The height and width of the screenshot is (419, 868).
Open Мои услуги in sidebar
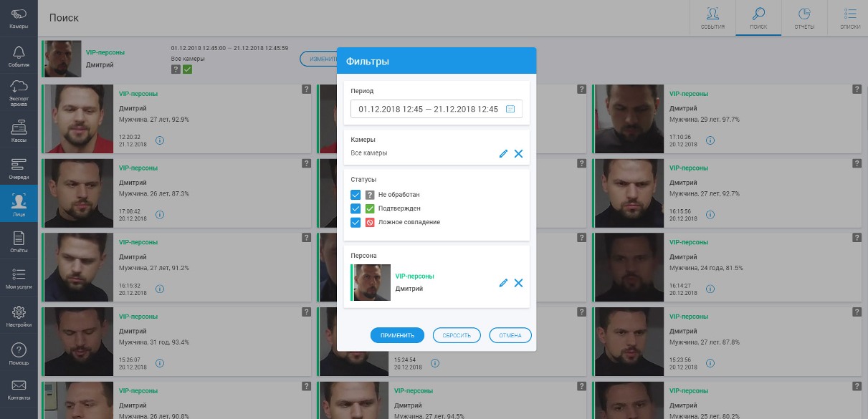[x=19, y=279]
